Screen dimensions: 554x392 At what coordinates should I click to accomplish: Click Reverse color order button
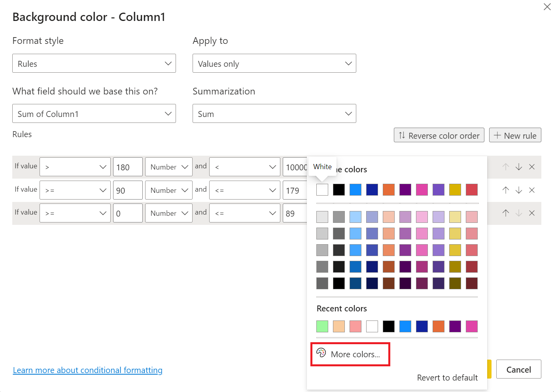coord(439,135)
